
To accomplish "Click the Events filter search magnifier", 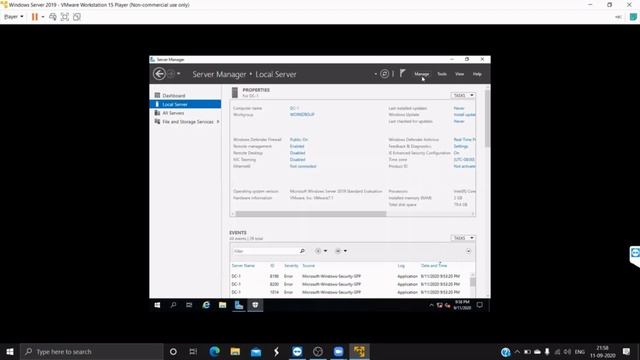I will point(302,251).
